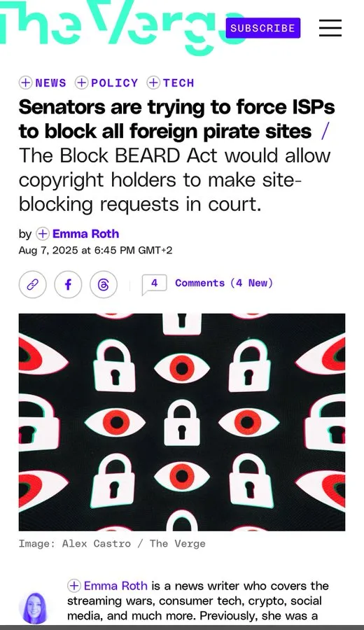364x630 pixels.
Task: Open the POLICY category link
Action: pyautogui.click(x=115, y=83)
